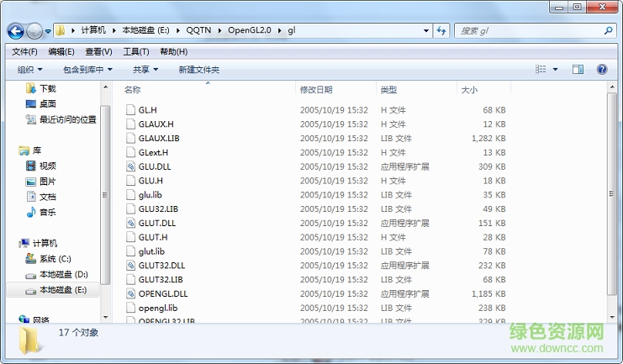Click file list vertical scrollbar
Viewport: 623px width, 364px height.
pyautogui.click(x=612, y=194)
